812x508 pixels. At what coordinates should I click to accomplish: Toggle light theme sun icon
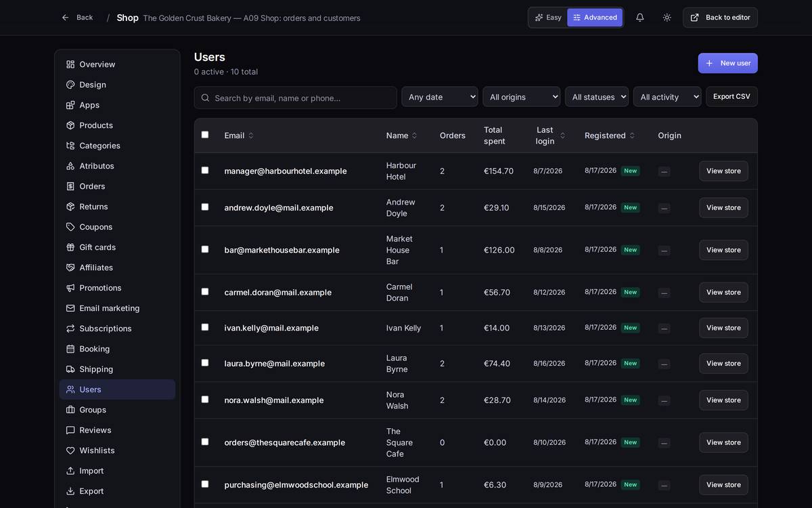coord(667,18)
